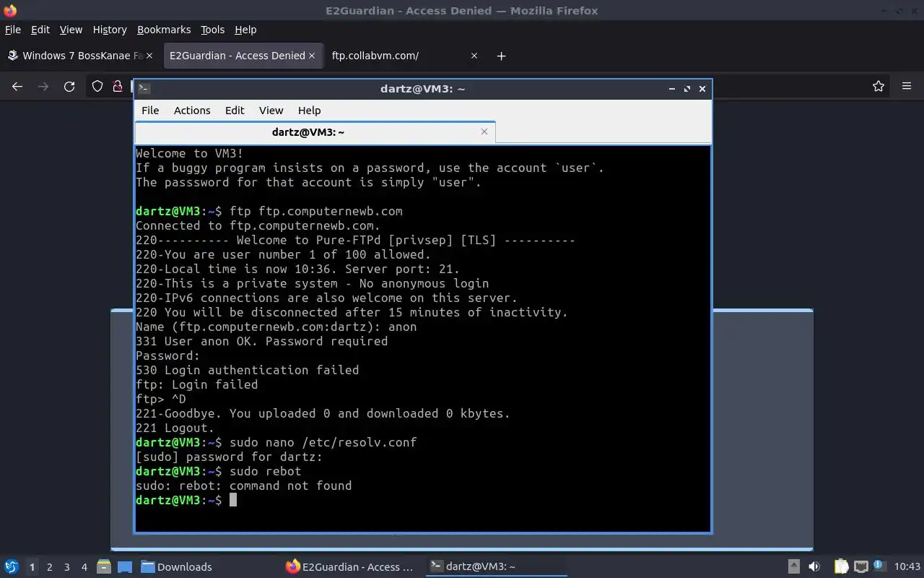Screen dimensions: 924x578
Task: Open the application launcher menu in taskbar
Action: (11, 566)
